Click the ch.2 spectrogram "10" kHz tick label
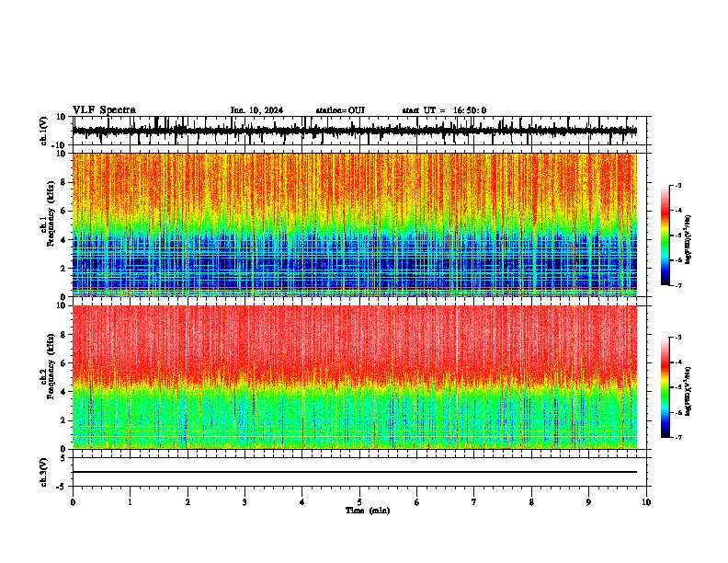Screen dimensions: 728x563 pos(61,305)
